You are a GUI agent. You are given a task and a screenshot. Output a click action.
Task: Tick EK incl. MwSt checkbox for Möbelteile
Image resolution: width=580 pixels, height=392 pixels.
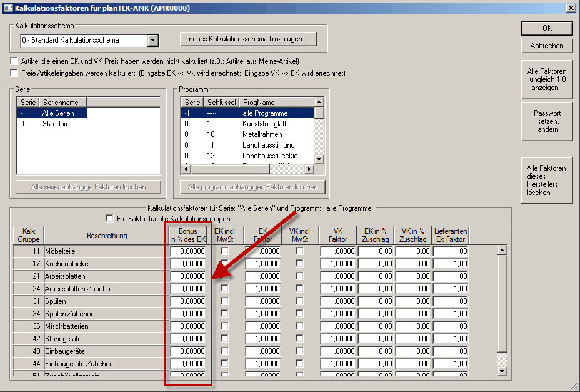click(224, 251)
